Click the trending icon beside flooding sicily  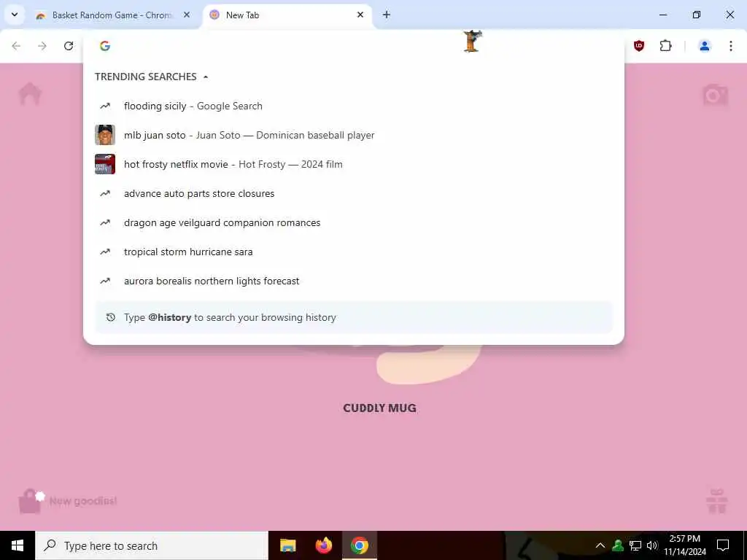coord(105,106)
